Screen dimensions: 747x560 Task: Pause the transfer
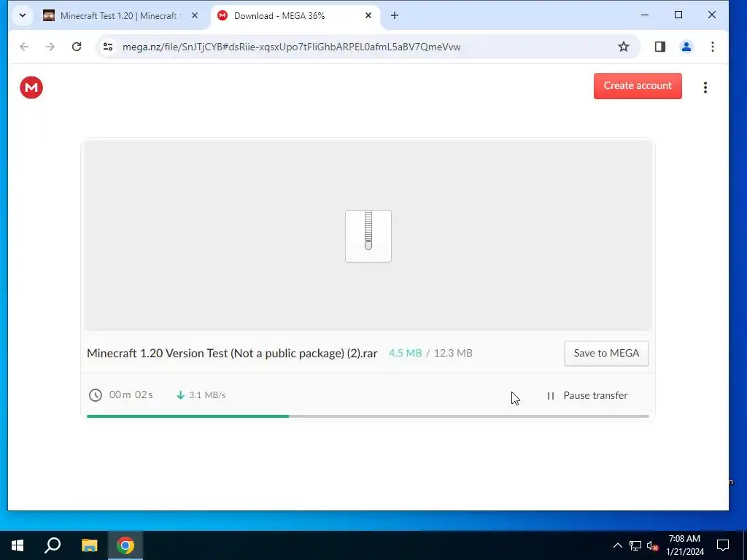coord(587,396)
